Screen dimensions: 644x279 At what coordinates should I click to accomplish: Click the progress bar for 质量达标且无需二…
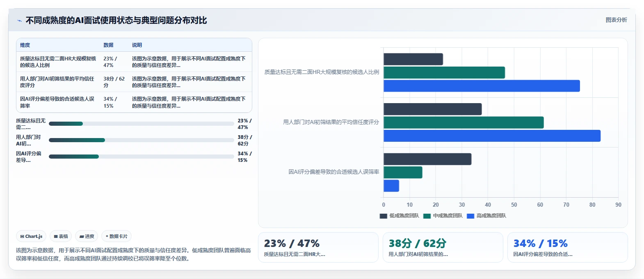point(142,124)
